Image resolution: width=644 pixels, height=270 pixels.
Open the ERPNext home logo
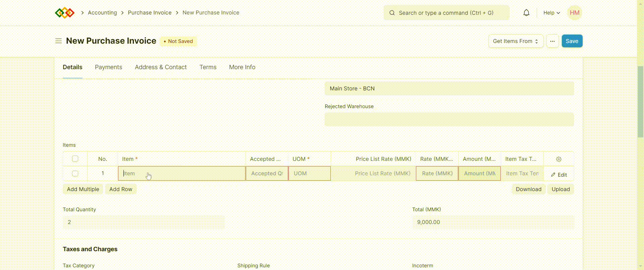coord(64,13)
